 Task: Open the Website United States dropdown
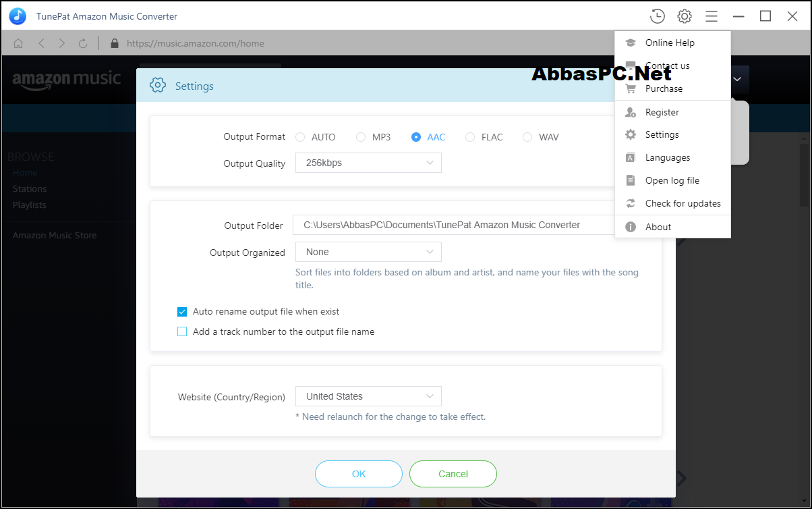click(x=368, y=396)
